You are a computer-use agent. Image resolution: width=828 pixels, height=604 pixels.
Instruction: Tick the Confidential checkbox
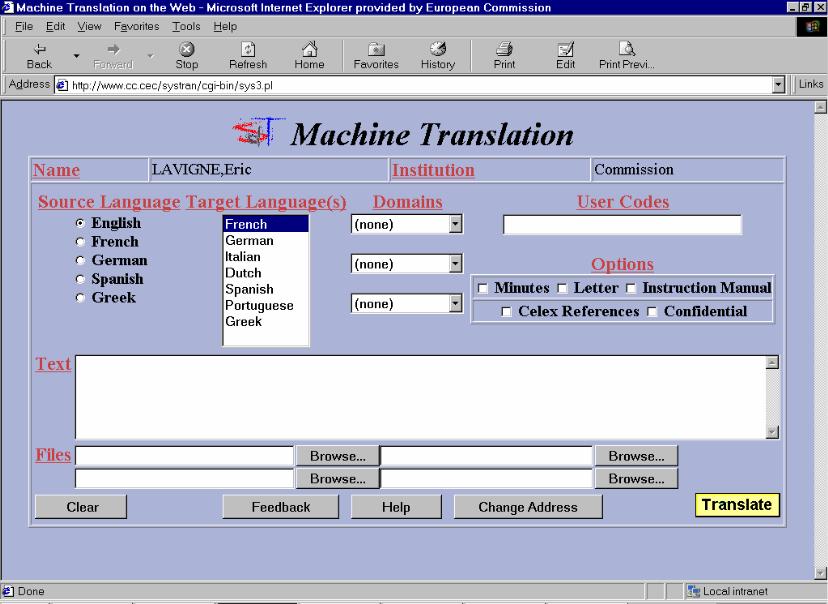pos(652,312)
